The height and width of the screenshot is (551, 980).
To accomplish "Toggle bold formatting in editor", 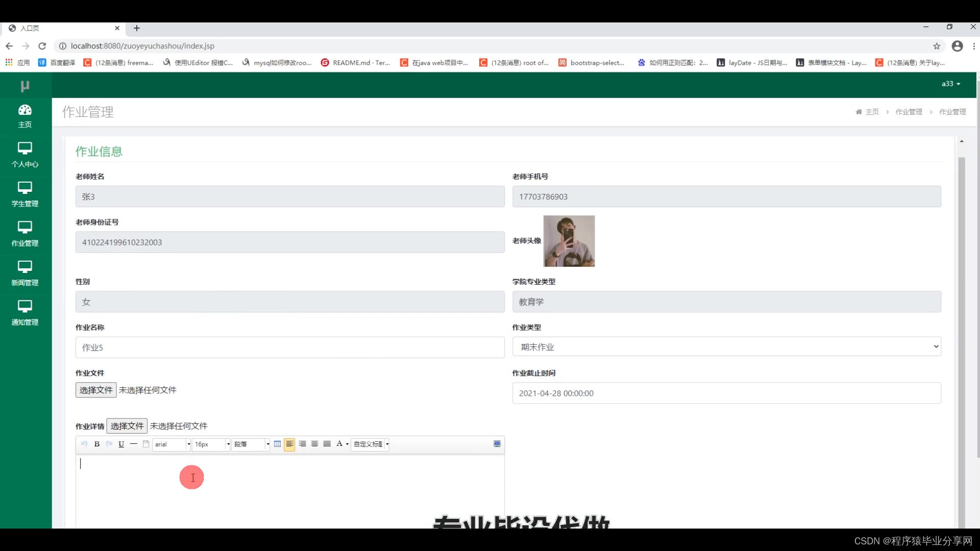I will coord(96,444).
